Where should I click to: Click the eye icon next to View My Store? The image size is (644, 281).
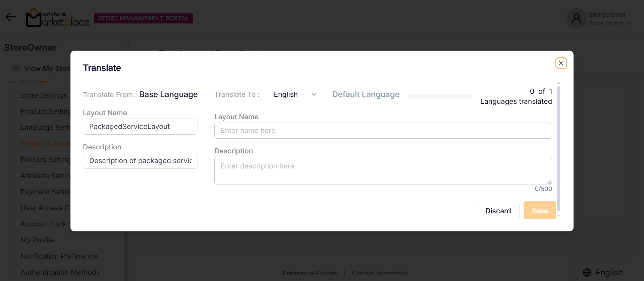click(x=16, y=69)
